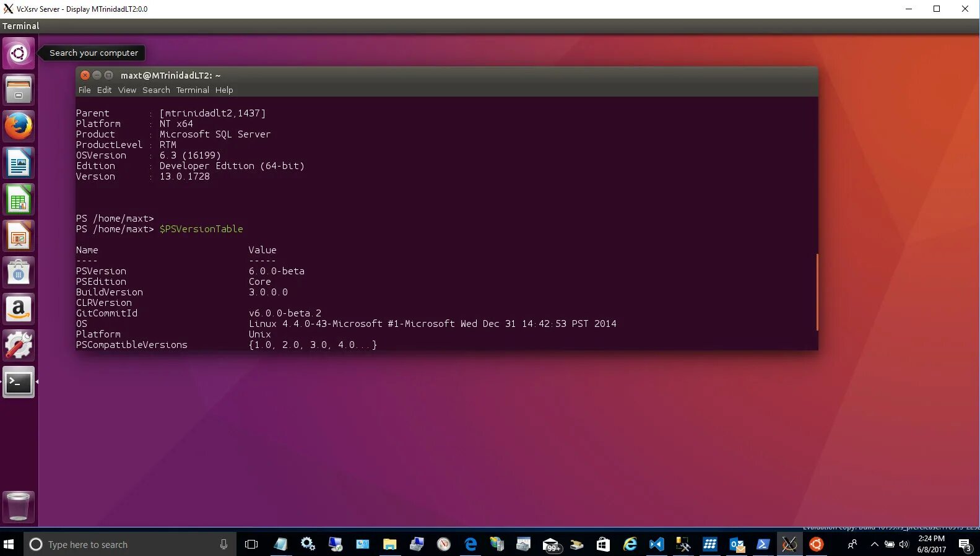
Task: Open LibreOffice Impress launcher icon
Action: pyautogui.click(x=19, y=236)
